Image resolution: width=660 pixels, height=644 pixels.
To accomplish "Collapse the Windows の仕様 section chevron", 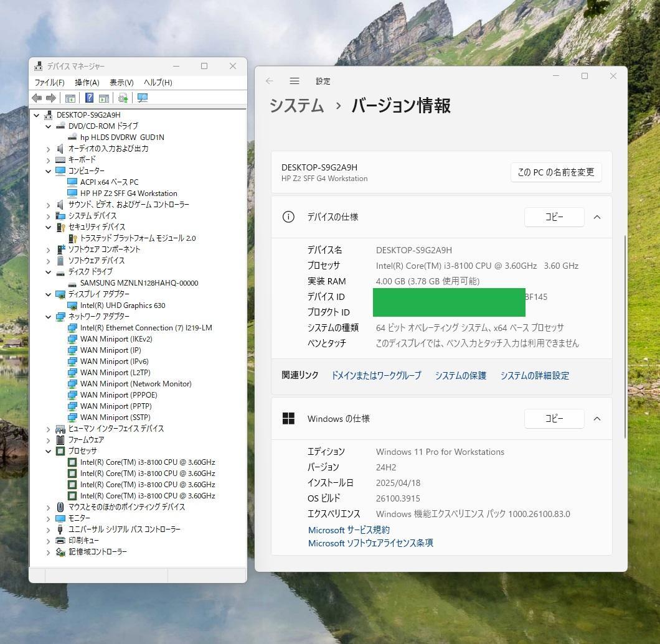I will [596, 418].
